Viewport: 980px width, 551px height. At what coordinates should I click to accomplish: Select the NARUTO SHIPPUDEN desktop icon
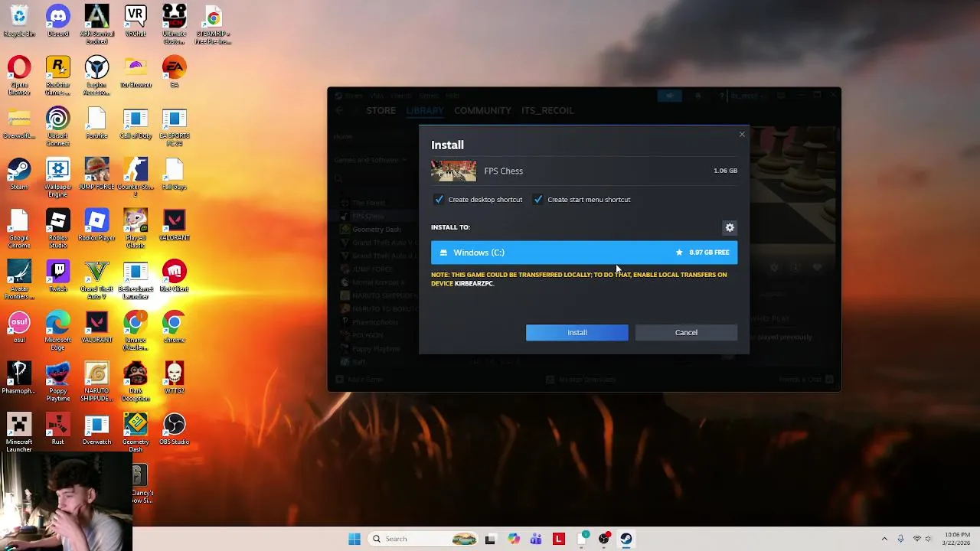[x=96, y=380]
